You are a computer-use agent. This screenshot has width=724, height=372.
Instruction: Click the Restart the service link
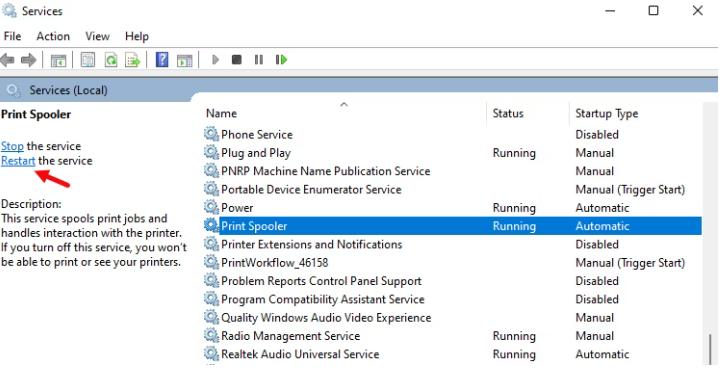18,161
